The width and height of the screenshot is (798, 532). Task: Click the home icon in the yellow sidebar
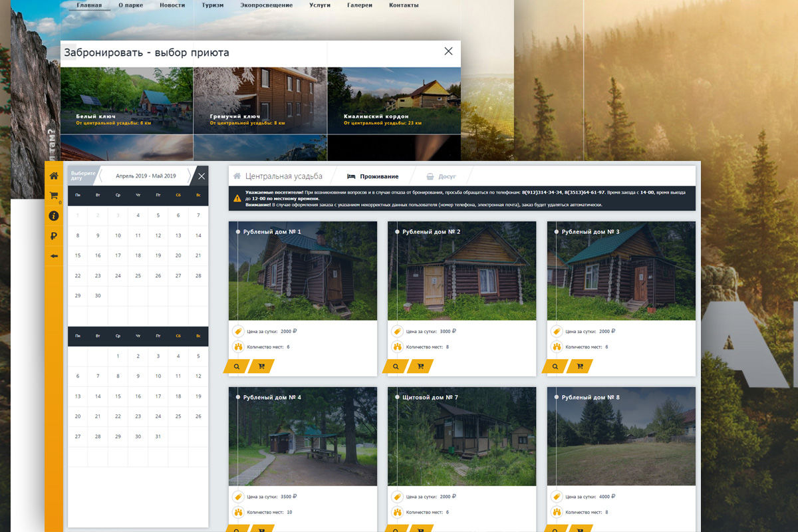[54, 176]
